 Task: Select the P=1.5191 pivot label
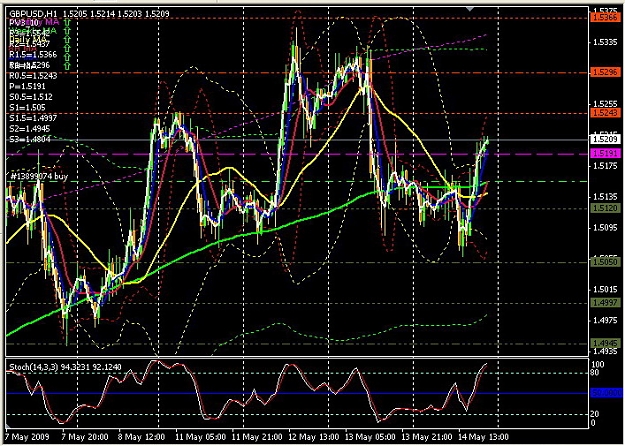27,86
